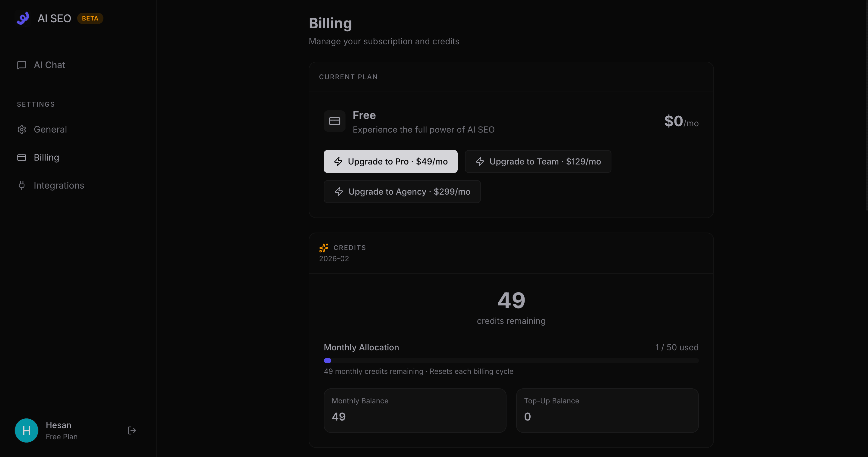Click the Hesan user avatar
Viewport: 868px width, 457px height.
26,430
